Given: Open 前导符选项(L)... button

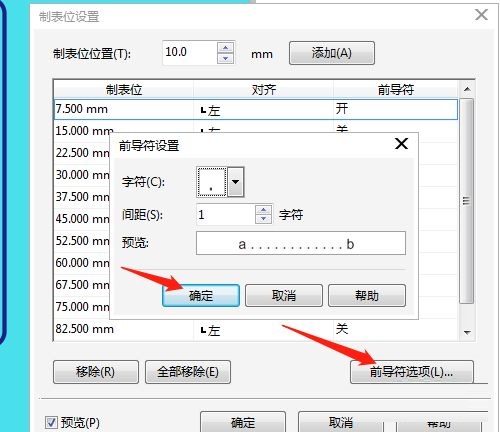Looking at the screenshot, I should pos(412,372).
